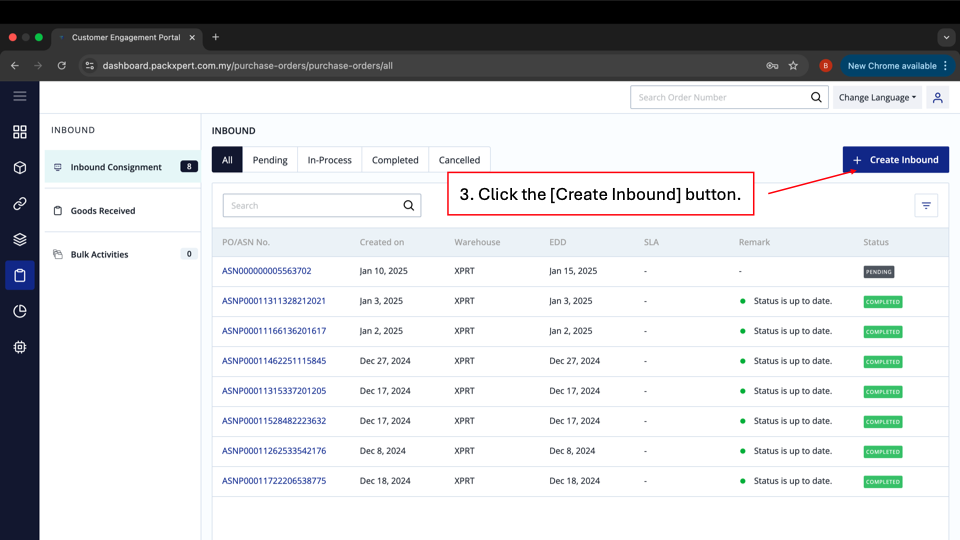Click the EDD column header

(557, 242)
